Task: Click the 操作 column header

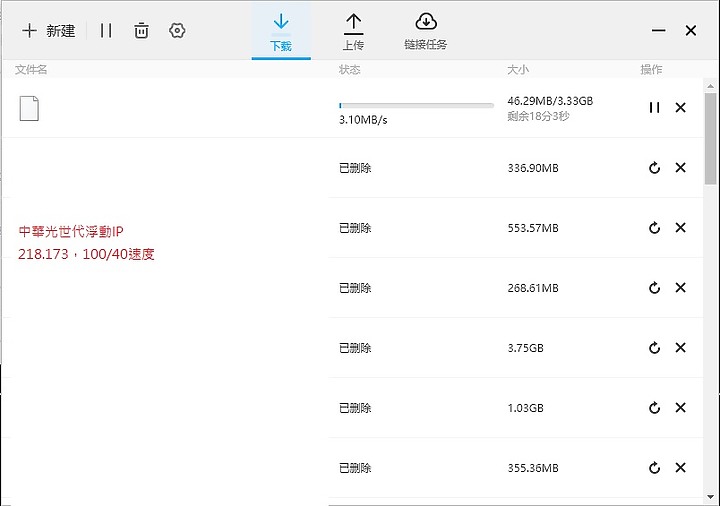Action: (651, 70)
